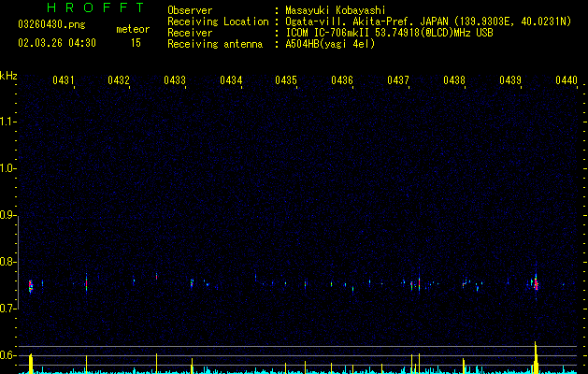The height and width of the screenshot is (374, 588).
Task: Click the strongest meteor echo after 0439
Action: coord(536,284)
